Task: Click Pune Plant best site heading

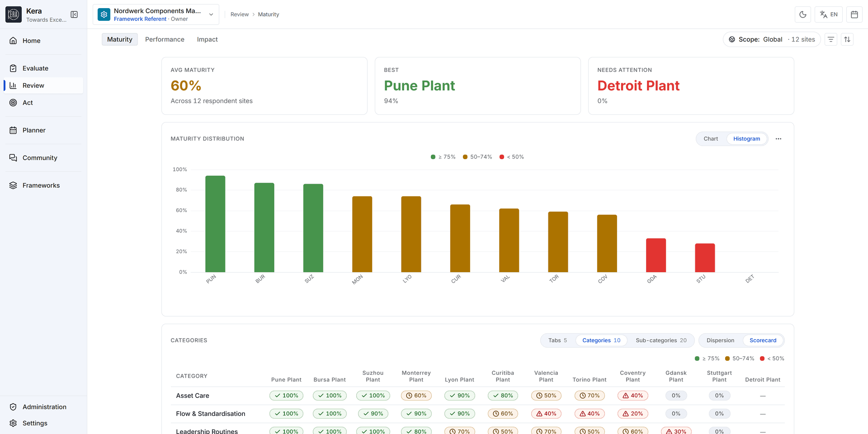Action: tap(419, 85)
